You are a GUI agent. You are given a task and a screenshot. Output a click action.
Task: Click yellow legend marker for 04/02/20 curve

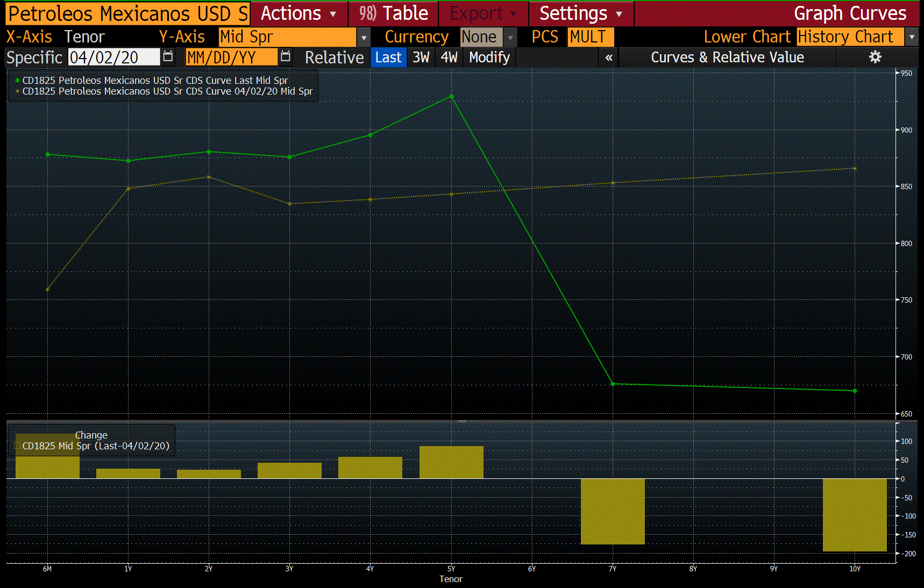coord(17,91)
